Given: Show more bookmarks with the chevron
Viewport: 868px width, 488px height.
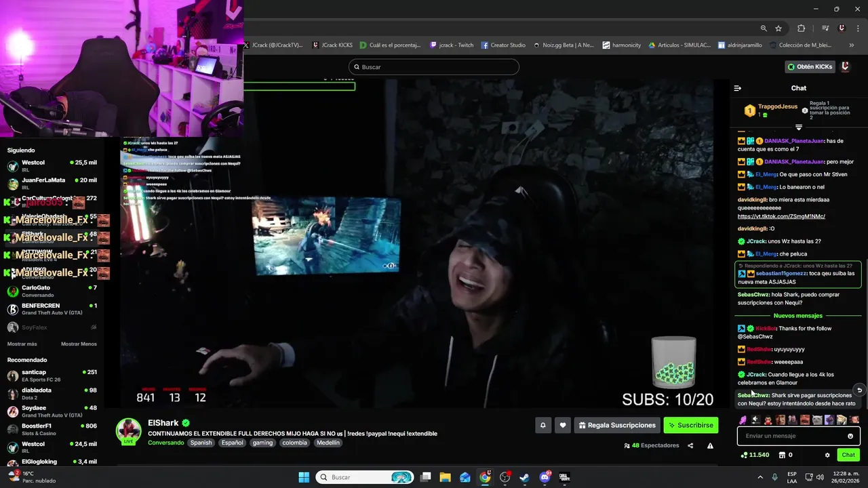Looking at the screenshot, I should [x=851, y=45].
